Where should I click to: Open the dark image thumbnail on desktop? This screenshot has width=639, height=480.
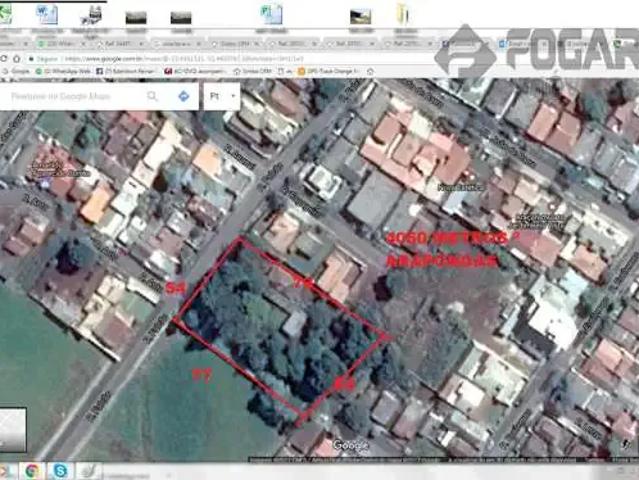135,17
